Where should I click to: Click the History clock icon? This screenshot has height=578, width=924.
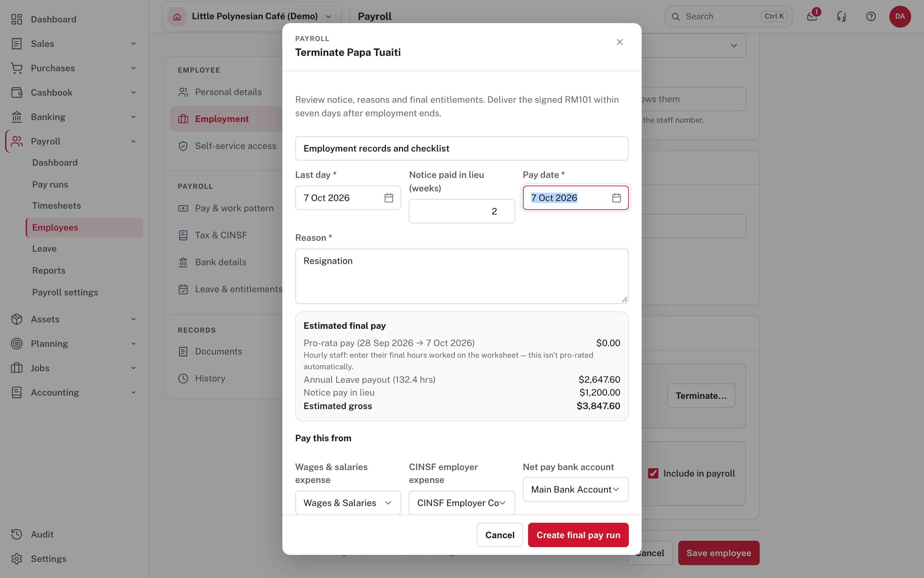click(183, 379)
